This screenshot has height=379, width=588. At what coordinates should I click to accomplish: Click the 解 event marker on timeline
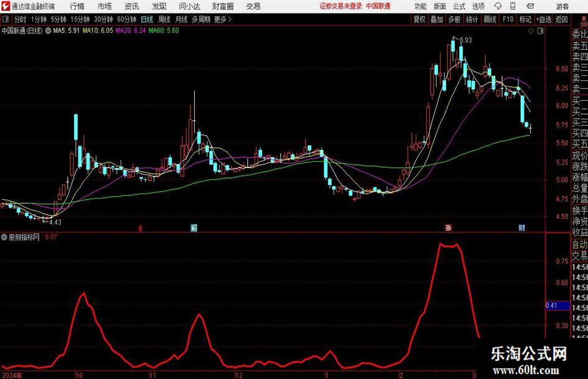[x=194, y=227]
